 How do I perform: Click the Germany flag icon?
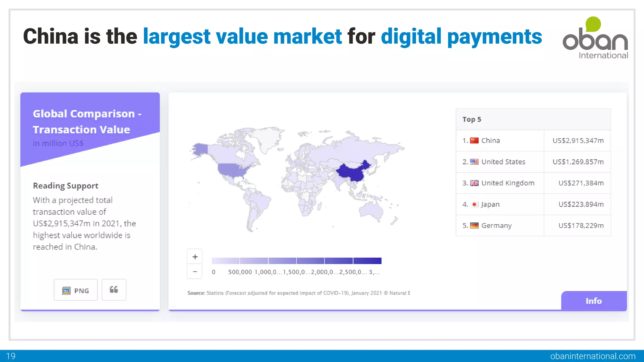(x=474, y=225)
